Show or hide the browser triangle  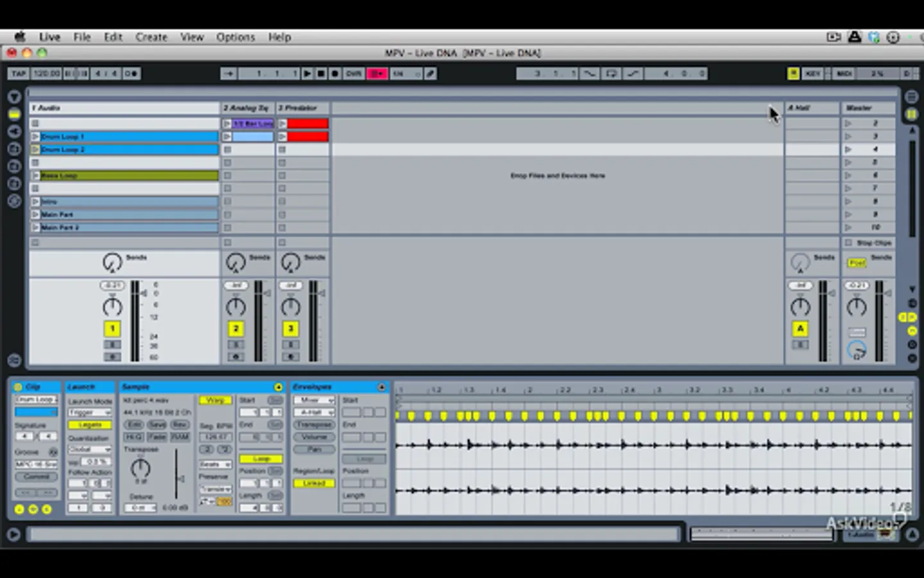[14, 97]
